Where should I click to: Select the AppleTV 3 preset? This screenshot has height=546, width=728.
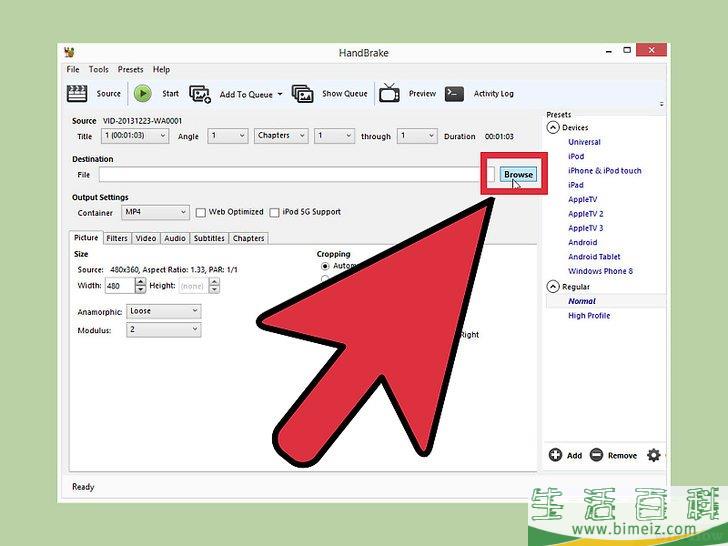586,228
